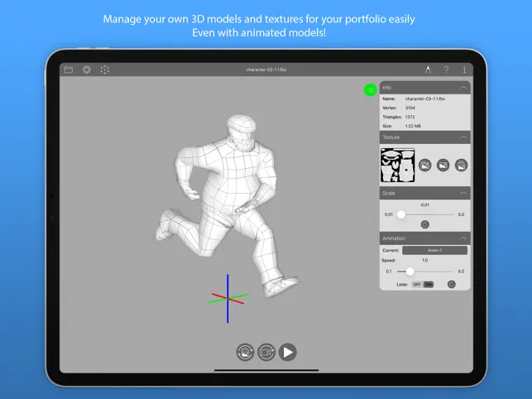Click the Speed minimum label 0.1
Screen dimensions: 532x399
tap(389, 272)
